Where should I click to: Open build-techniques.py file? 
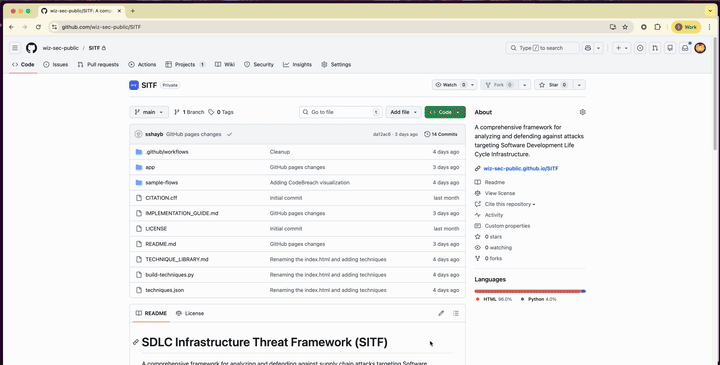point(169,275)
